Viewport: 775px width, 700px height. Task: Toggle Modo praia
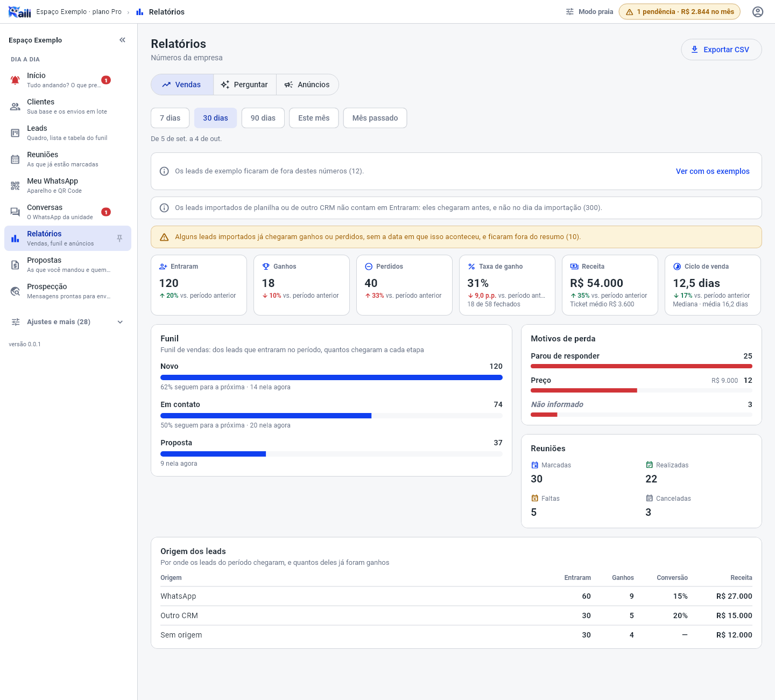point(589,12)
